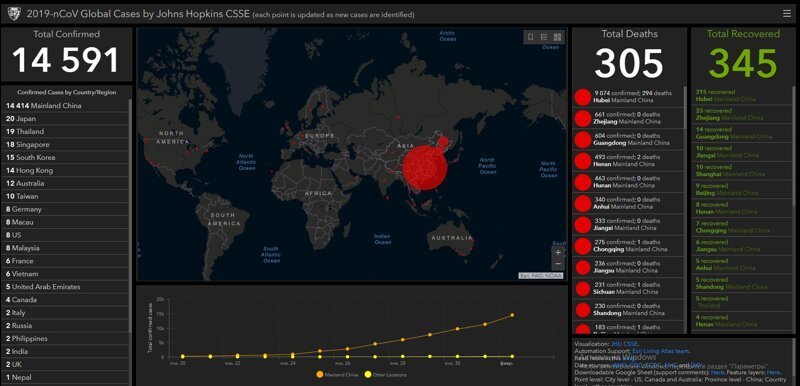Image resolution: width=800 pixels, height=386 pixels.
Task: Select '19 Thailand' row
Action: (65, 132)
